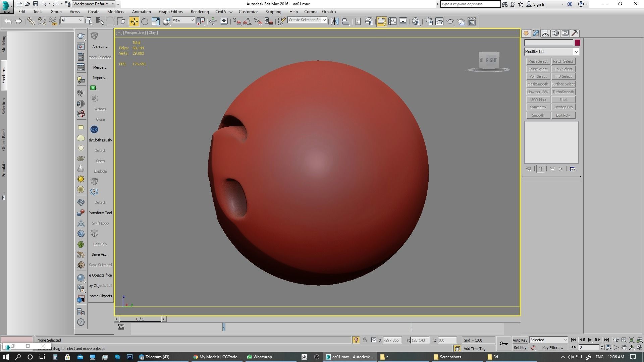Switch to the Create command panel

coord(526,33)
